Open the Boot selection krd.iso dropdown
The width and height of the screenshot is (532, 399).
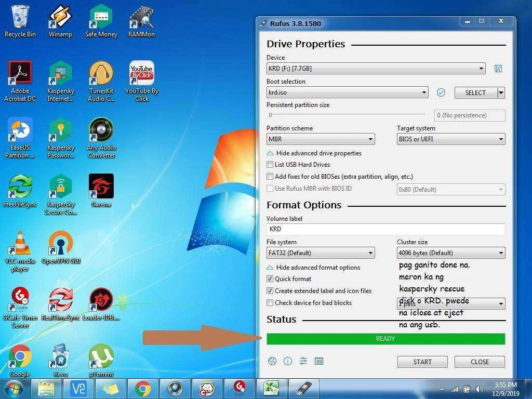348,92
